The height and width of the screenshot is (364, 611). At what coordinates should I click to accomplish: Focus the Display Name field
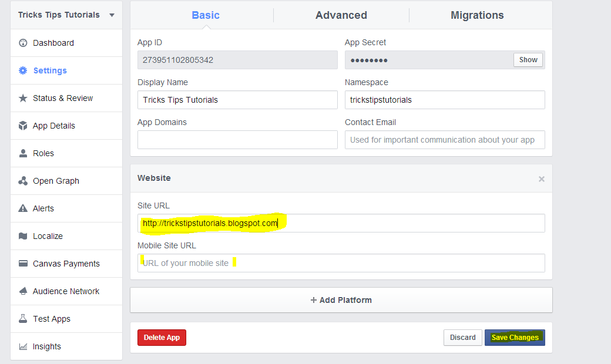pyautogui.click(x=237, y=100)
